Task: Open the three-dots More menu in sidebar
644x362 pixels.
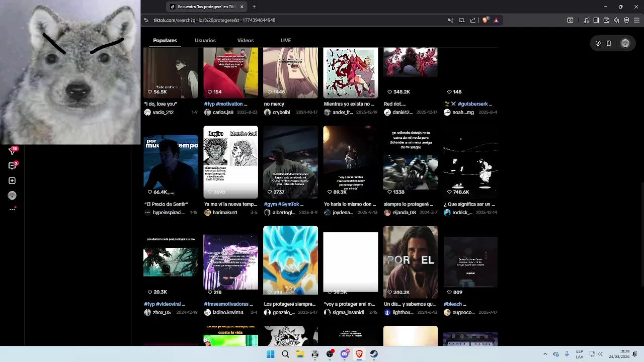Action: tap(12, 209)
